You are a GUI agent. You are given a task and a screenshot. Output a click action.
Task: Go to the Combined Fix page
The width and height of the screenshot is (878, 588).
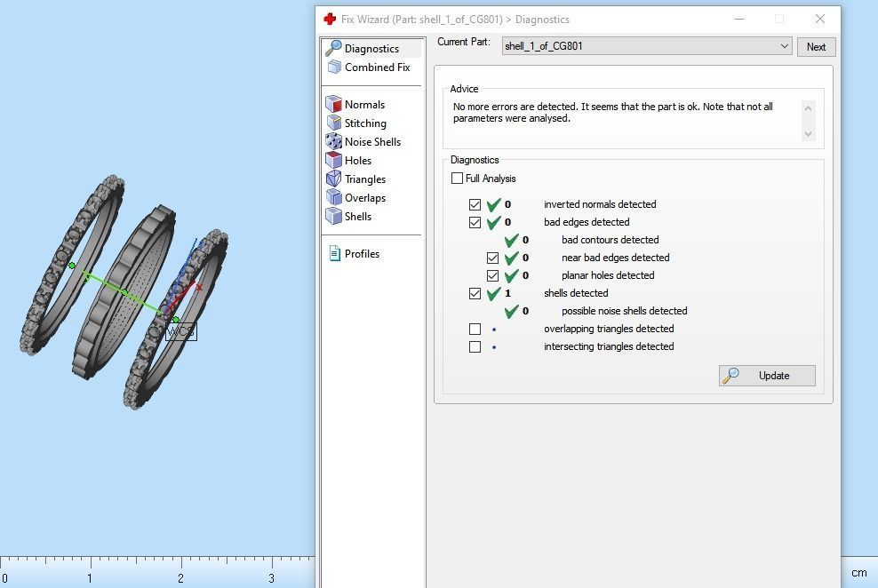point(378,68)
